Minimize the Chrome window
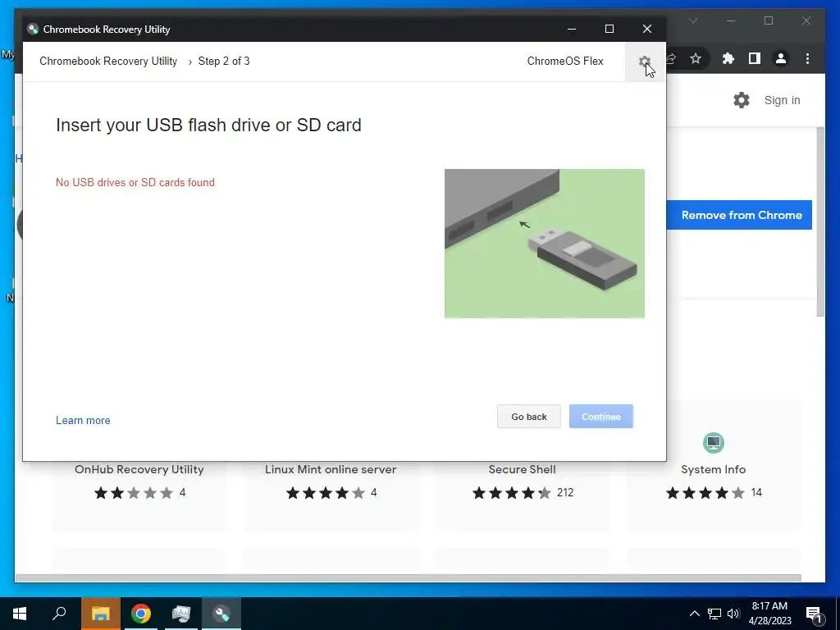The image size is (840, 630). click(x=731, y=21)
